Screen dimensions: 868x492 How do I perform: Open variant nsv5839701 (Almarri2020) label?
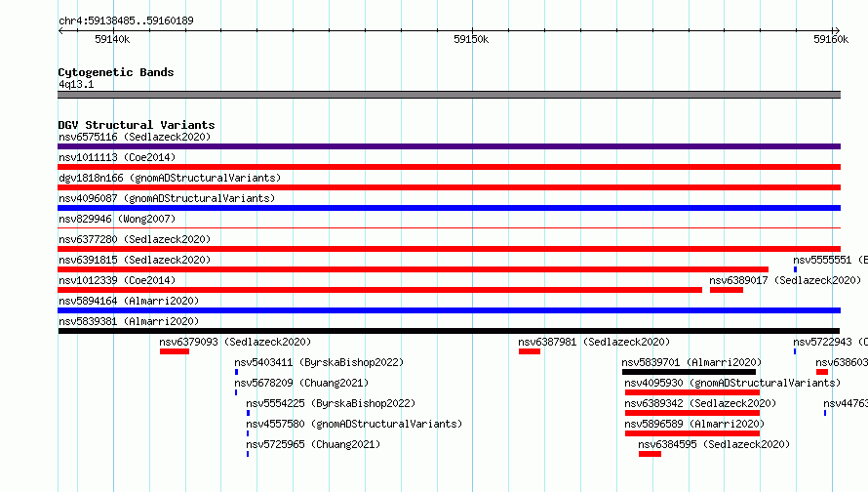click(691, 362)
